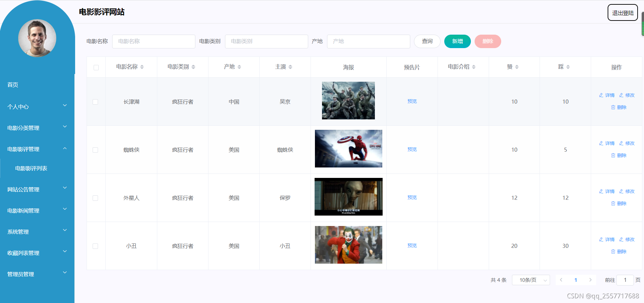
Task: Open 长津湖 poster thumbnail
Action: (x=348, y=101)
